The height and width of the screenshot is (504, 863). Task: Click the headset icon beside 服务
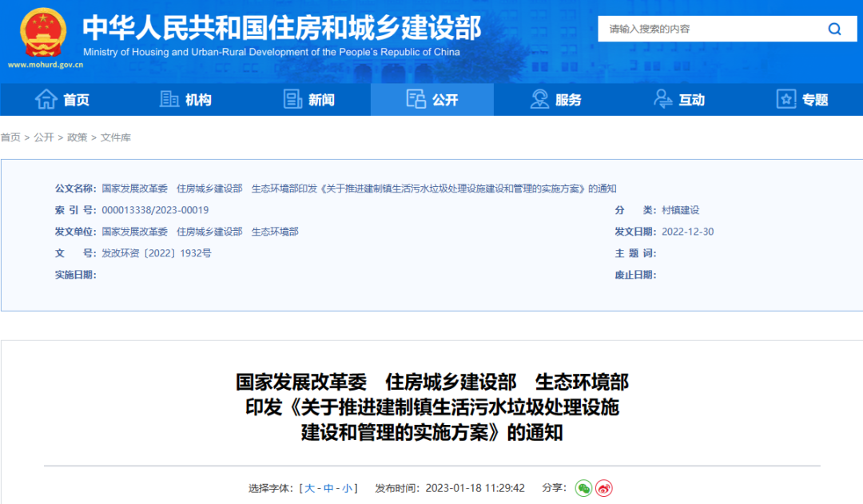pos(539,99)
